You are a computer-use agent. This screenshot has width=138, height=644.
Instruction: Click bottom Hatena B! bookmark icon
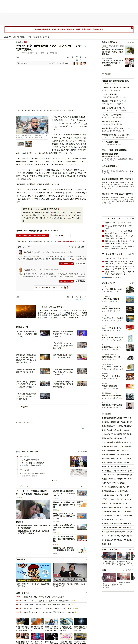point(81,297)
